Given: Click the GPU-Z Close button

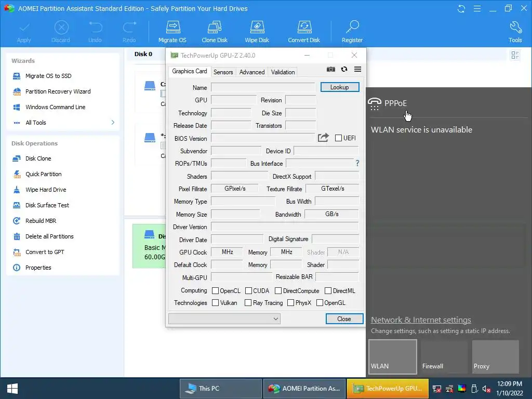Looking at the screenshot, I should (x=344, y=319).
